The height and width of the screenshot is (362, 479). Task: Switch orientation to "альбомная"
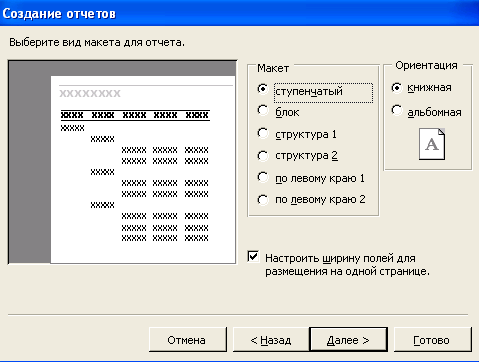[397, 110]
